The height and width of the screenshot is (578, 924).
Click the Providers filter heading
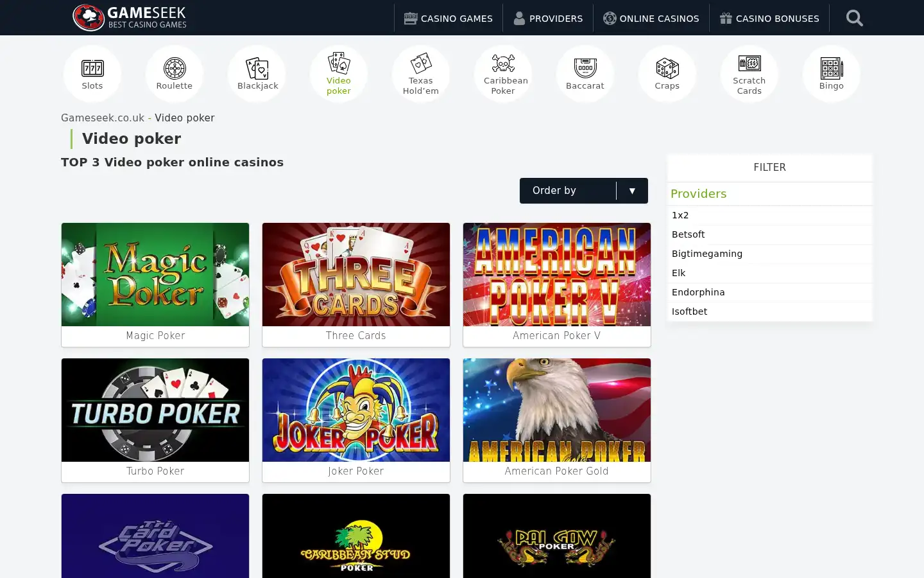pos(699,194)
